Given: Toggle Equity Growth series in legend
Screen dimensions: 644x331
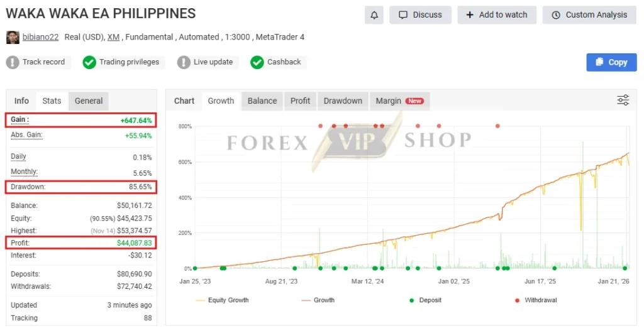Looking at the screenshot, I should (223, 300).
